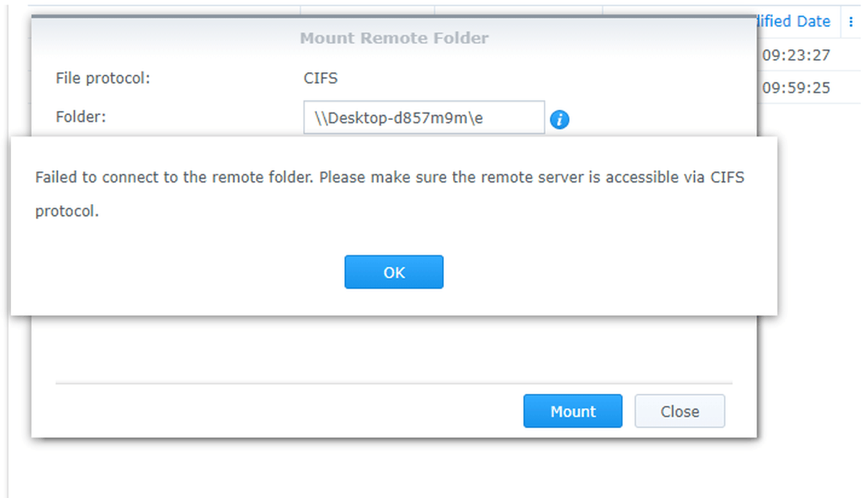Click the separator line above the Mount button
The image size is (868, 498).
(393, 383)
